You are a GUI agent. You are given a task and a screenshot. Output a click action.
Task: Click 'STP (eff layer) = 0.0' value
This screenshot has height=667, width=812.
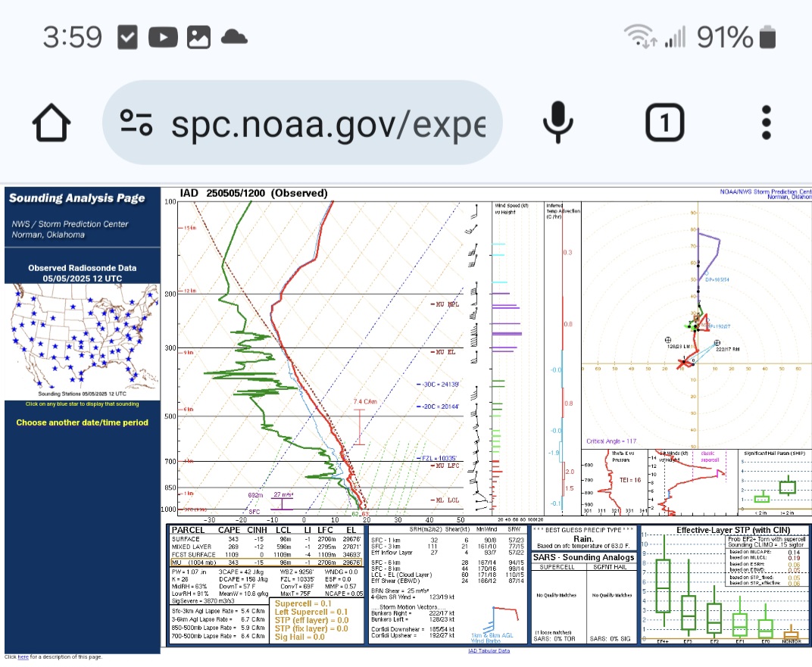tap(311, 620)
